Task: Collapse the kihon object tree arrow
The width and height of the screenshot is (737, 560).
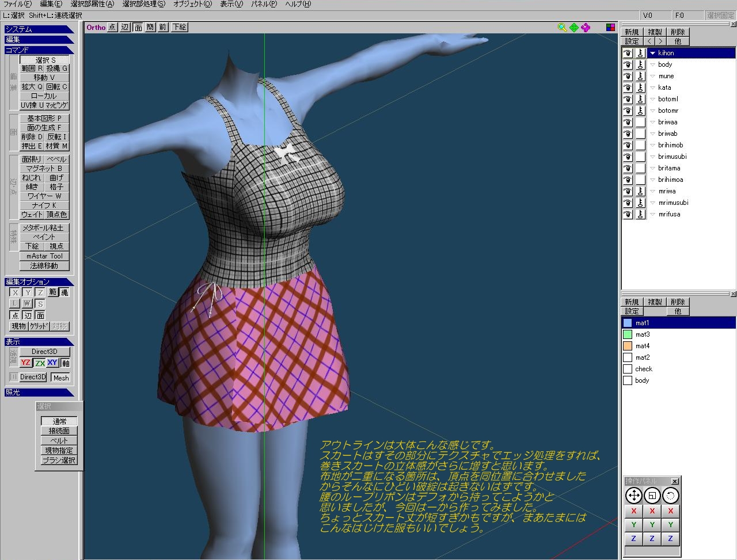Action: click(x=652, y=53)
